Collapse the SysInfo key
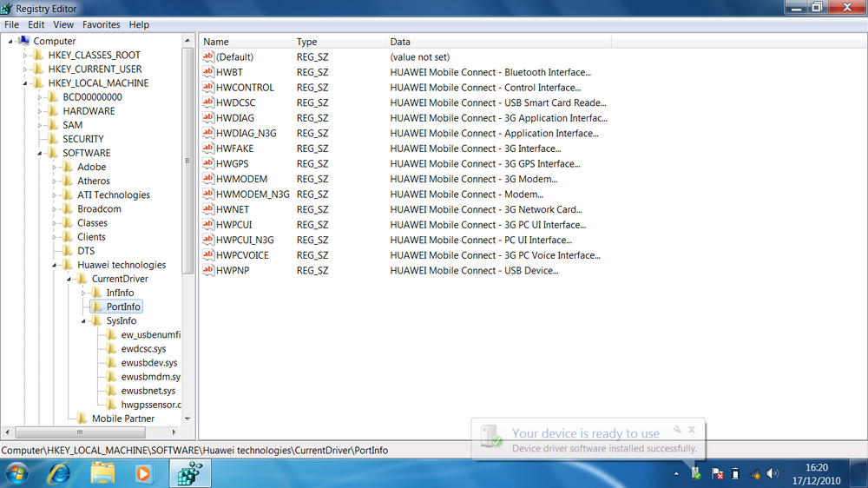The height and width of the screenshot is (488, 868). (83, 320)
